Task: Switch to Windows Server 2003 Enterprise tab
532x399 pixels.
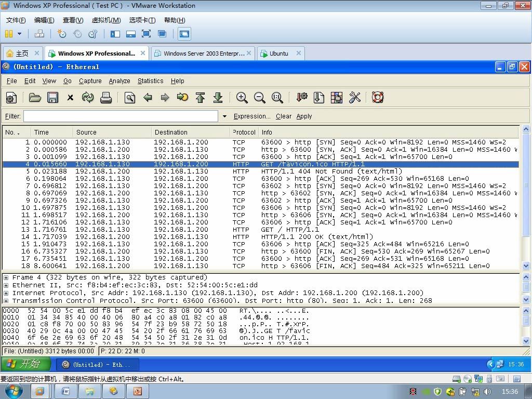Action: click(x=203, y=54)
